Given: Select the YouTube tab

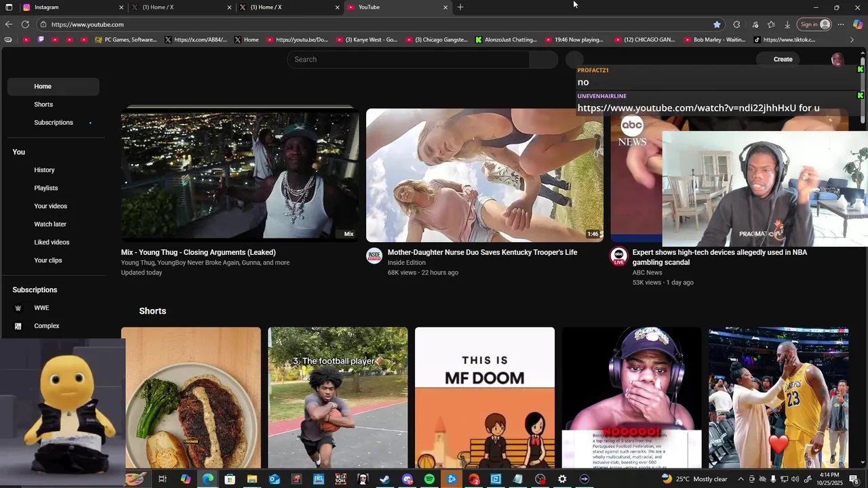Looking at the screenshot, I should [398, 7].
